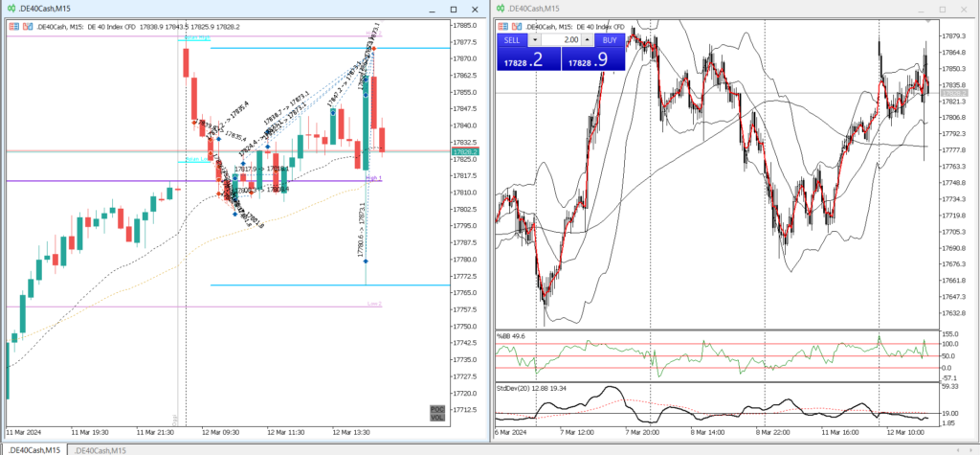Click the Low 2 level label in left chart

click(x=374, y=304)
